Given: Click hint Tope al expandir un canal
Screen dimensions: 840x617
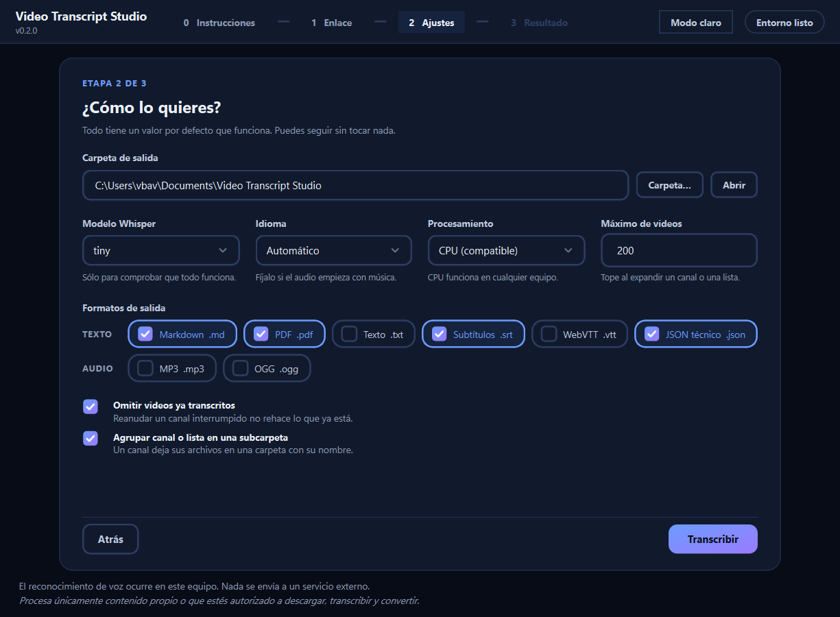Looking at the screenshot, I should (x=670, y=278).
